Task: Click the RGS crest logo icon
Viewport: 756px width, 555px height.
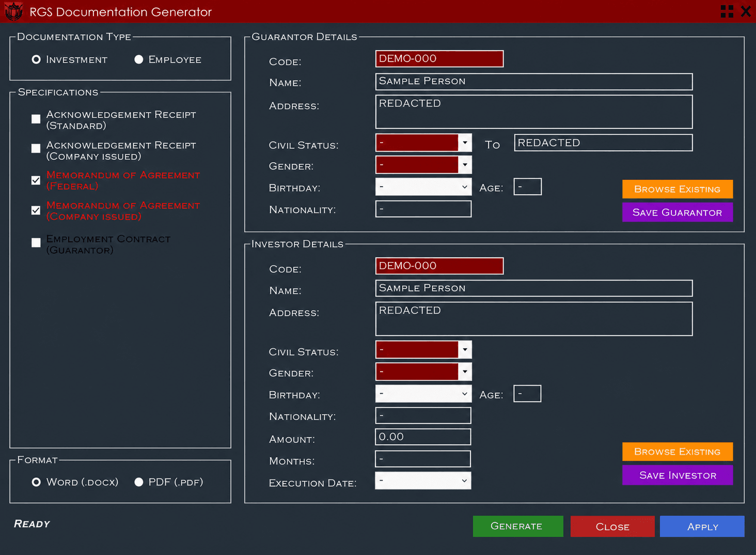Action: pos(13,11)
